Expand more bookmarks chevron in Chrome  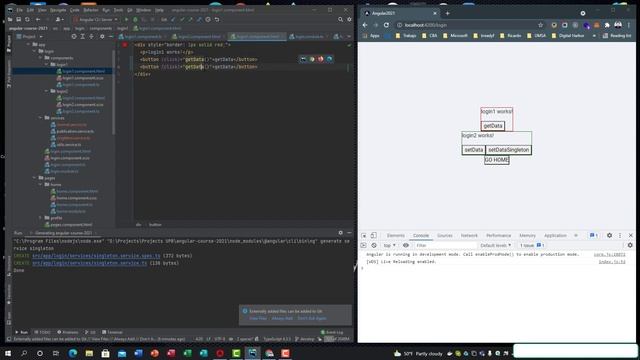coord(594,36)
